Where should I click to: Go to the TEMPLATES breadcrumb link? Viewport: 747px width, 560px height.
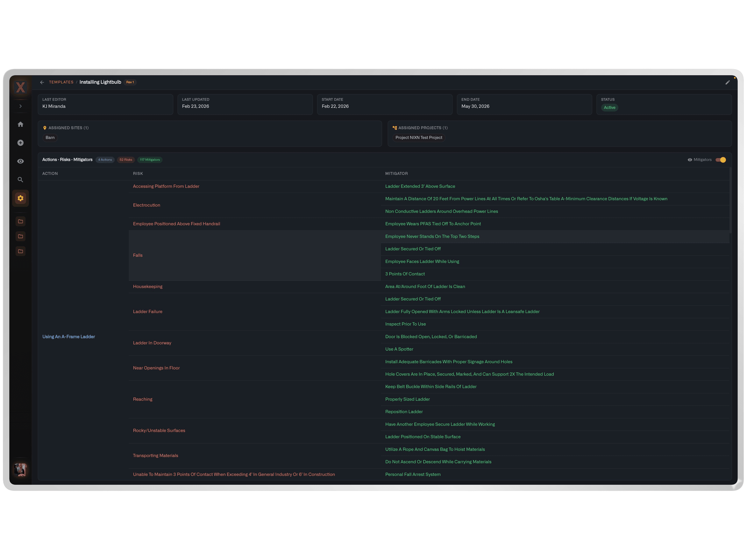click(x=61, y=82)
